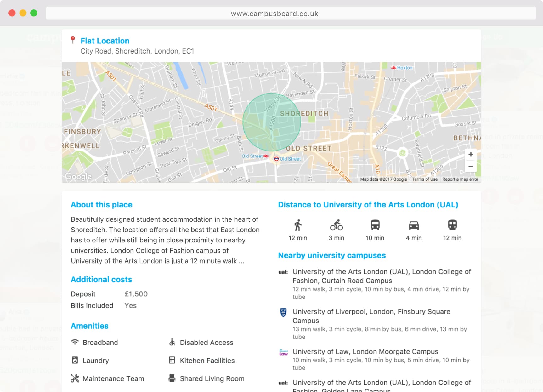Click the Laundry amenity label
This screenshot has height=392, width=543.
tap(96, 360)
